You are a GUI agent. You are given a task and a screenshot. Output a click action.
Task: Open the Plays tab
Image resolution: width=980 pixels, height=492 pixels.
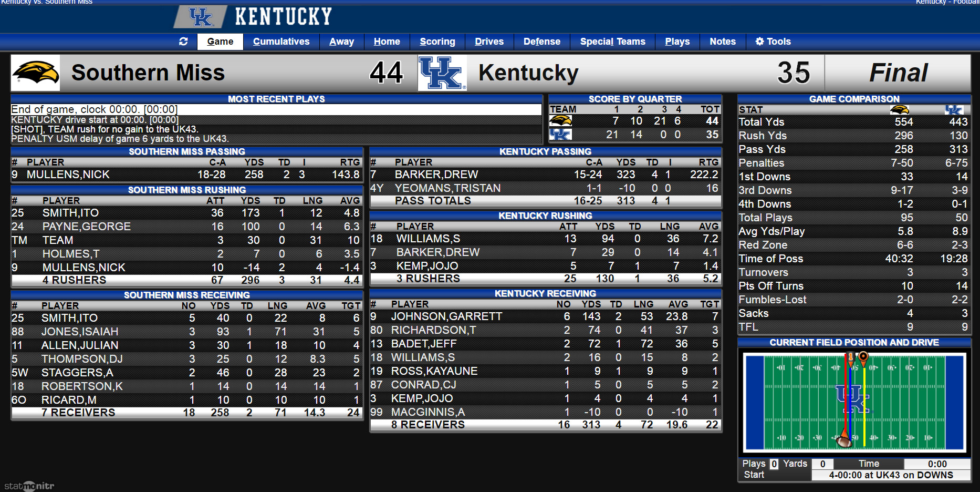coord(677,42)
